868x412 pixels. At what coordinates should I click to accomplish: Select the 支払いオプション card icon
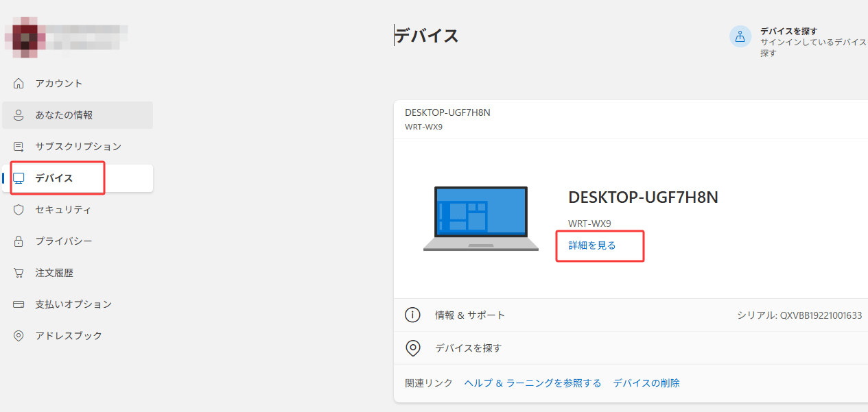coord(19,304)
